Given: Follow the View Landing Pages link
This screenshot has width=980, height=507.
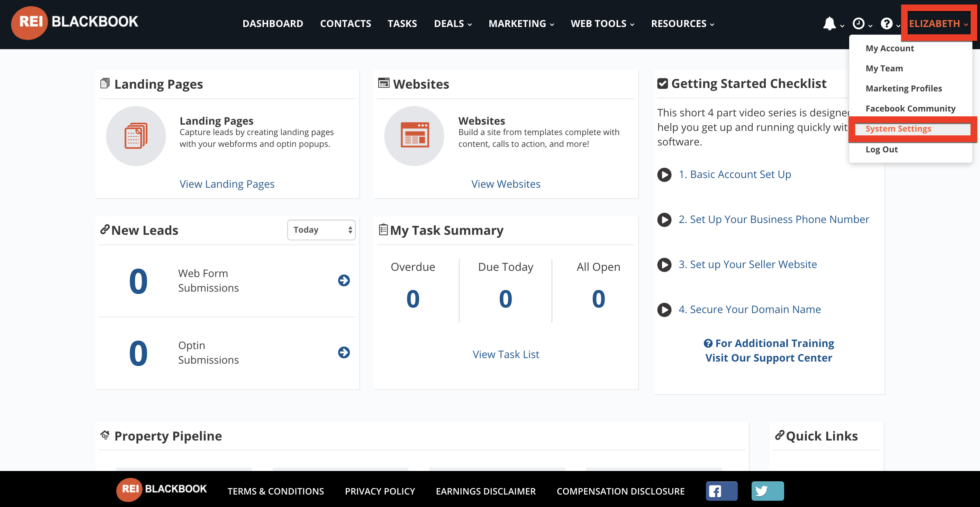Looking at the screenshot, I should [x=227, y=184].
